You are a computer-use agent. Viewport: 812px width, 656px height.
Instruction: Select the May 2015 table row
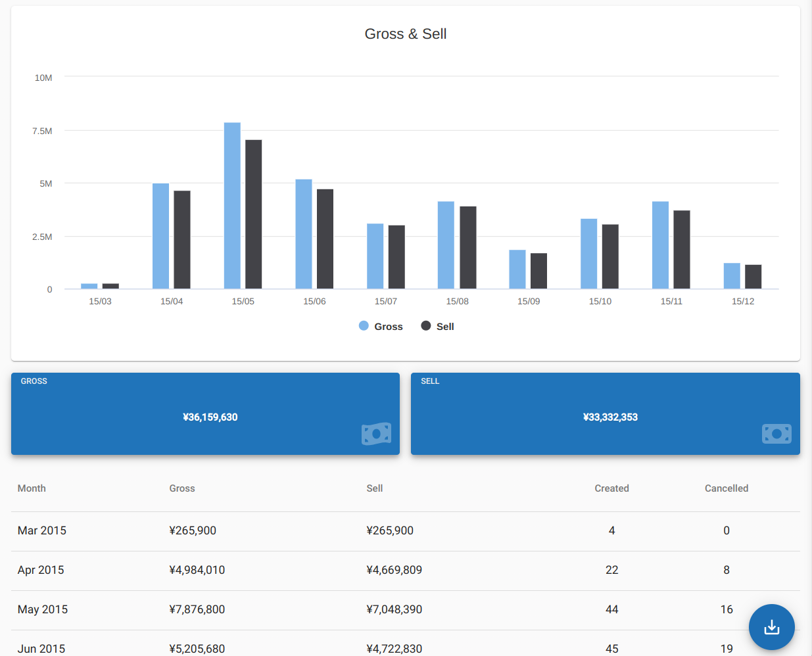[x=405, y=610]
